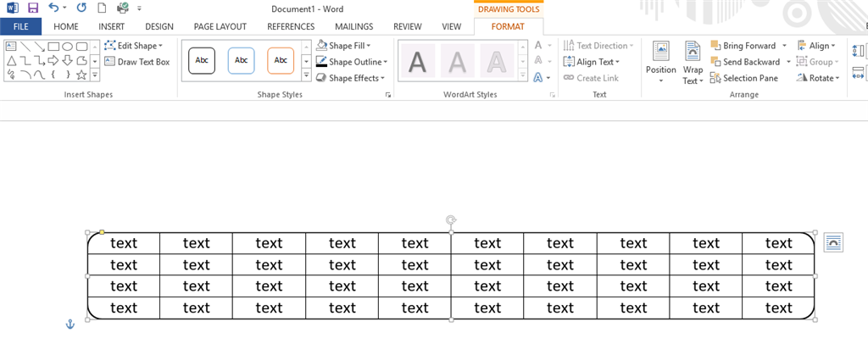Switch to the REVIEW tab

(408, 26)
